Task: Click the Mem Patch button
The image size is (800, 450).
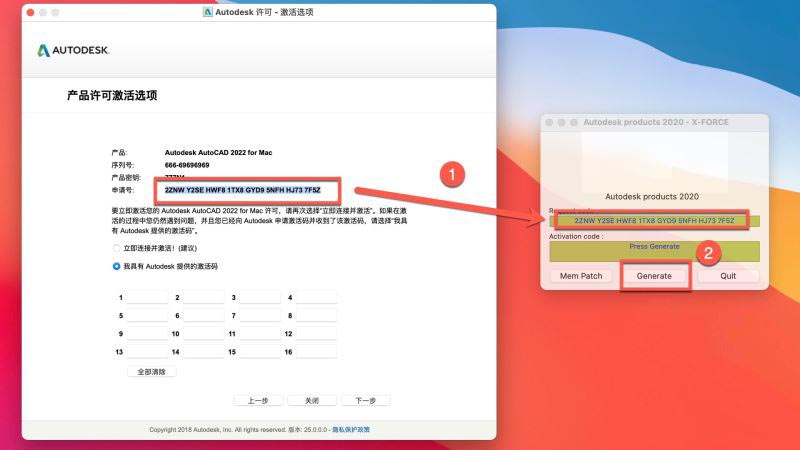Action: (x=581, y=276)
